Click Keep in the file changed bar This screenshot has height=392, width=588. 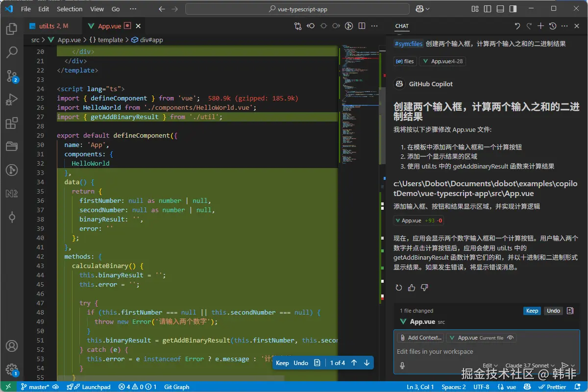pyautogui.click(x=532, y=311)
